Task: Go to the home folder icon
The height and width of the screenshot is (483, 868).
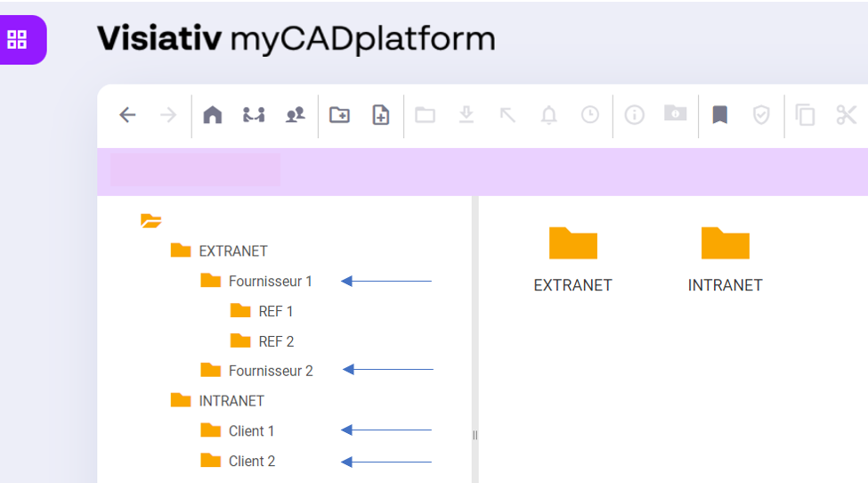Action: 213,115
